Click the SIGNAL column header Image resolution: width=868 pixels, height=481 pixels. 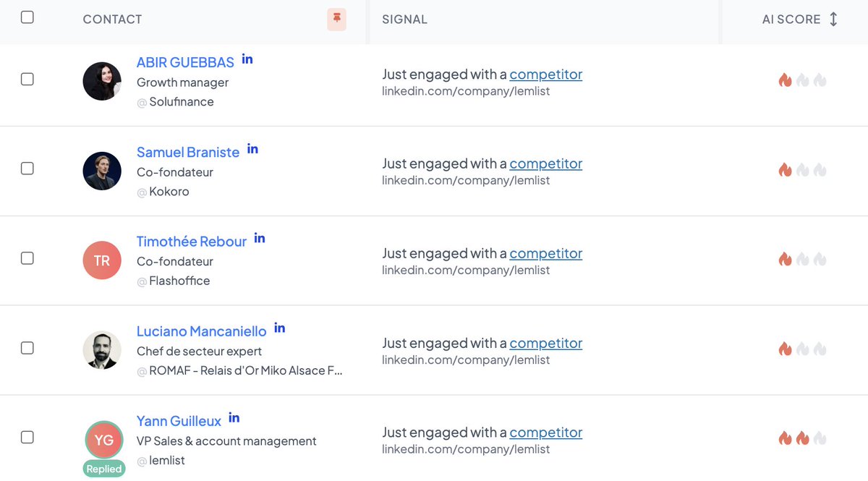[x=404, y=20]
